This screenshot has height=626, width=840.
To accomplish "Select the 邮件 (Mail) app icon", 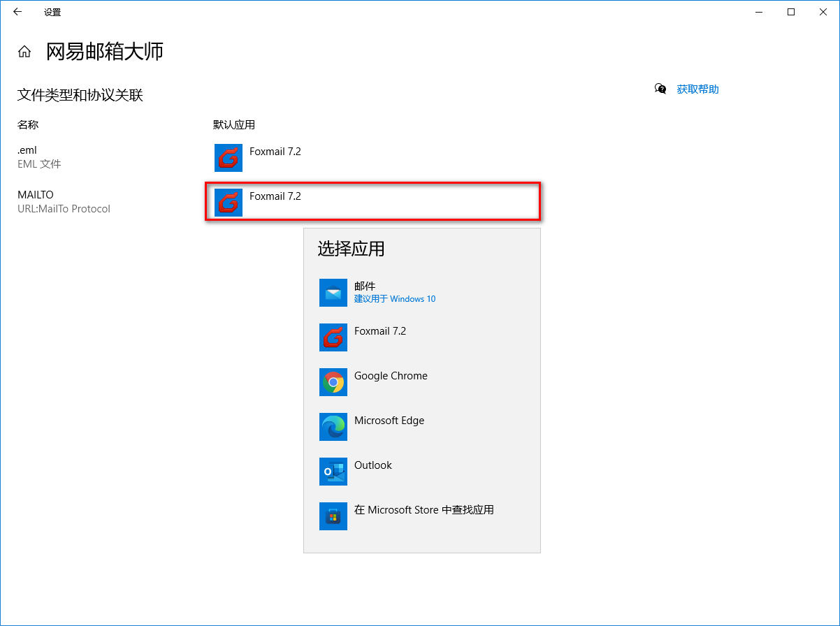I will click(x=333, y=293).
